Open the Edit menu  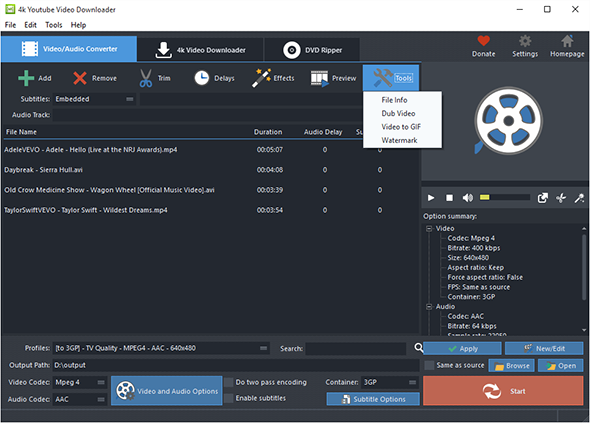[30, 25]
